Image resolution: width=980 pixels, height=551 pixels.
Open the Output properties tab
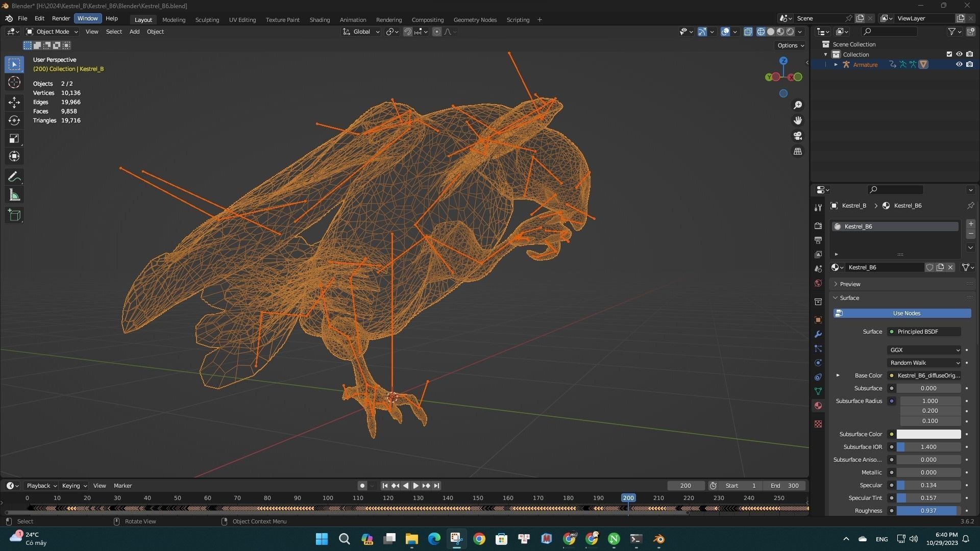pyautogui.click(x=818, y=240)
